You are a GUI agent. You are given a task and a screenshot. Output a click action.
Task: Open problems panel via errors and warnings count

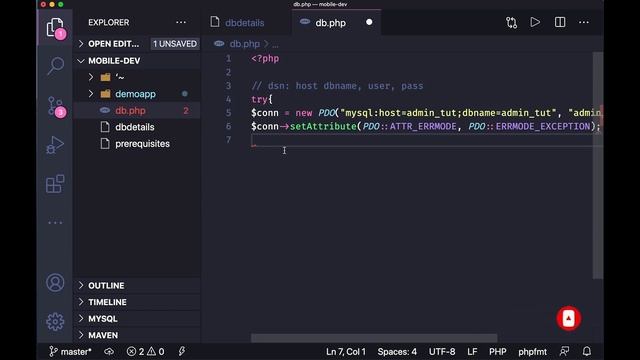pos(145,351)
